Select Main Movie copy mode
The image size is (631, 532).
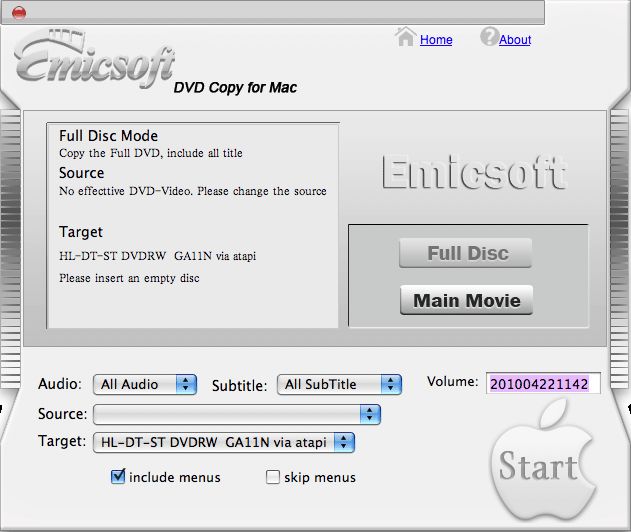coord(466,300)
